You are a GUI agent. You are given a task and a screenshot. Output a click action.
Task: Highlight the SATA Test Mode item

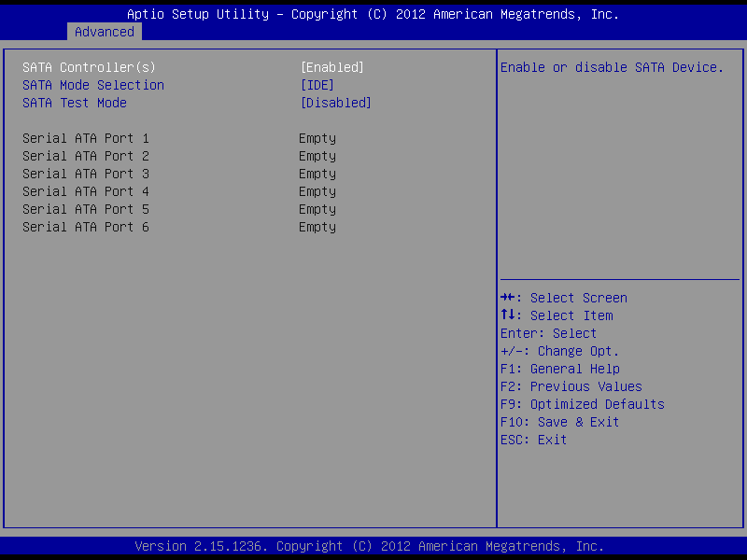tap(74, 103)
